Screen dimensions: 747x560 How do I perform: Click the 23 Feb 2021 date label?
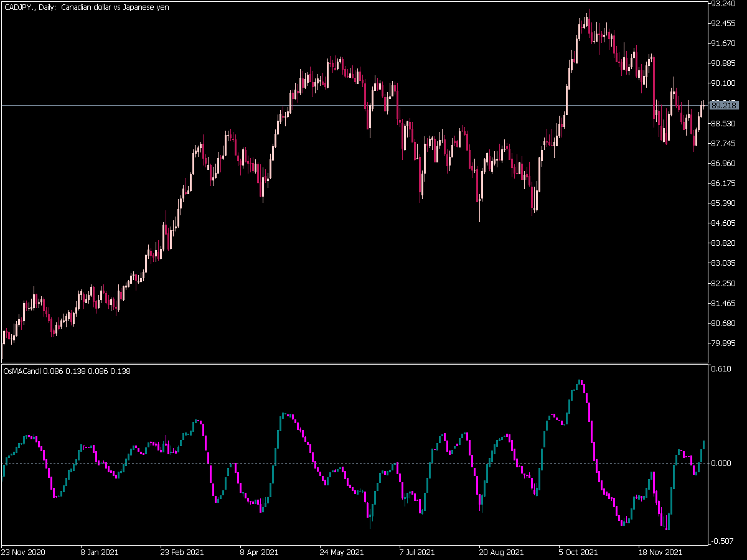[182, 552]
